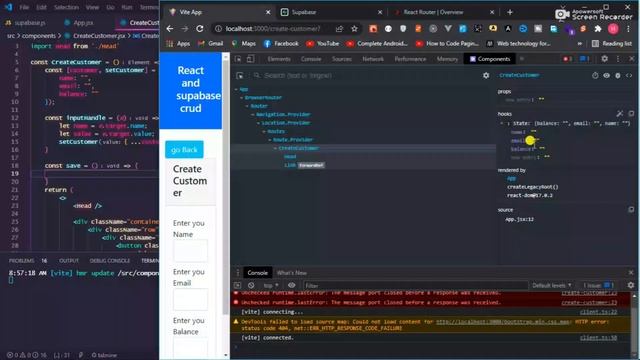Collapse the Router tree node
This screenshot has width=640, height=360.
click(x=247, y=106)
